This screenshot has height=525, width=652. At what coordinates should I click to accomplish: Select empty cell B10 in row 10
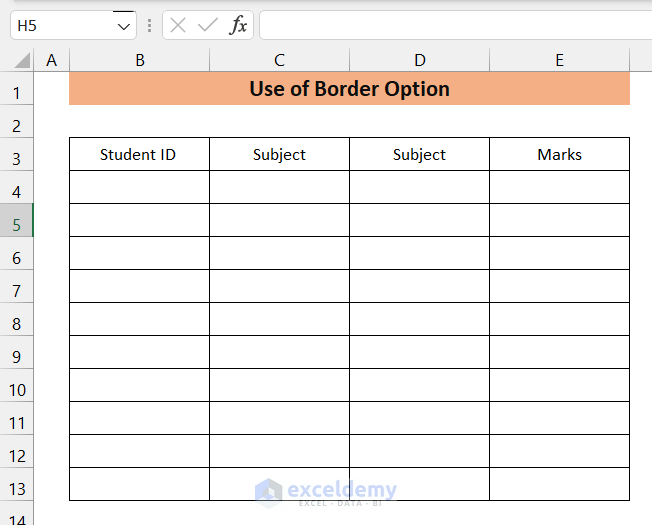coord(139,385)
